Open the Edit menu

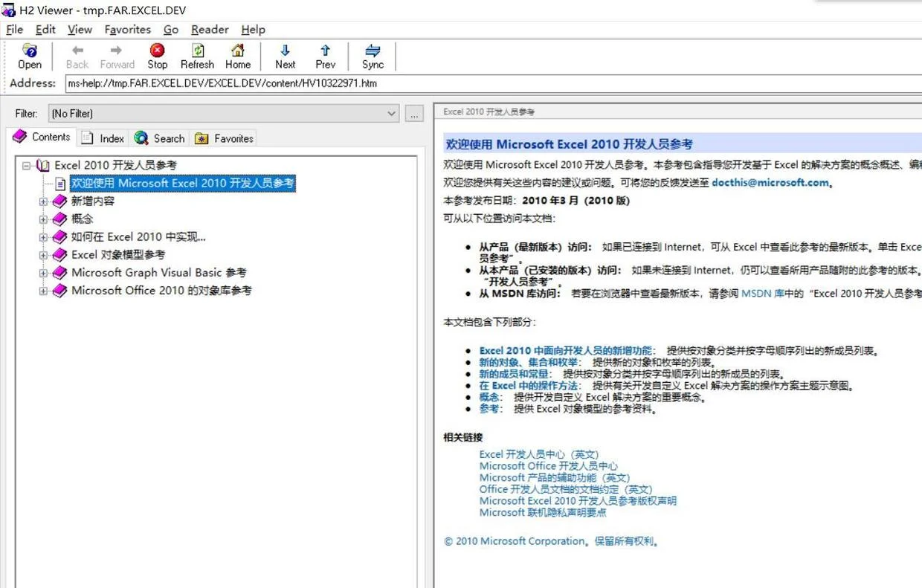coord(45,30)
